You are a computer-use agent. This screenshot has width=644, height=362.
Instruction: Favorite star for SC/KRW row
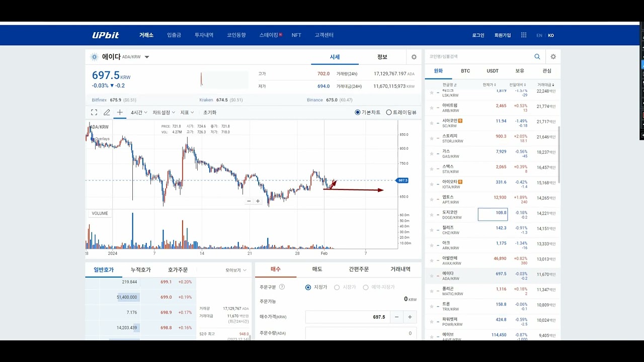431,123
